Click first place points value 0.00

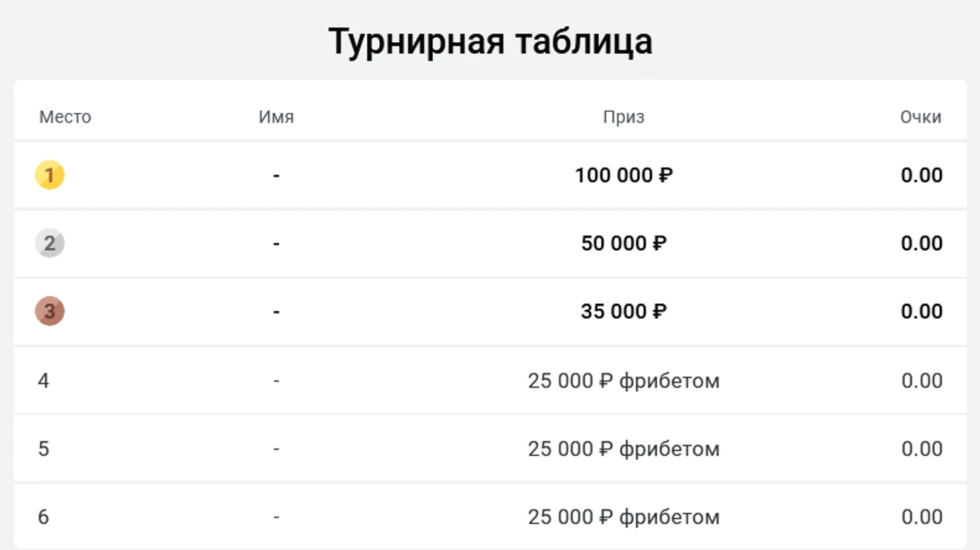[922, 175]
